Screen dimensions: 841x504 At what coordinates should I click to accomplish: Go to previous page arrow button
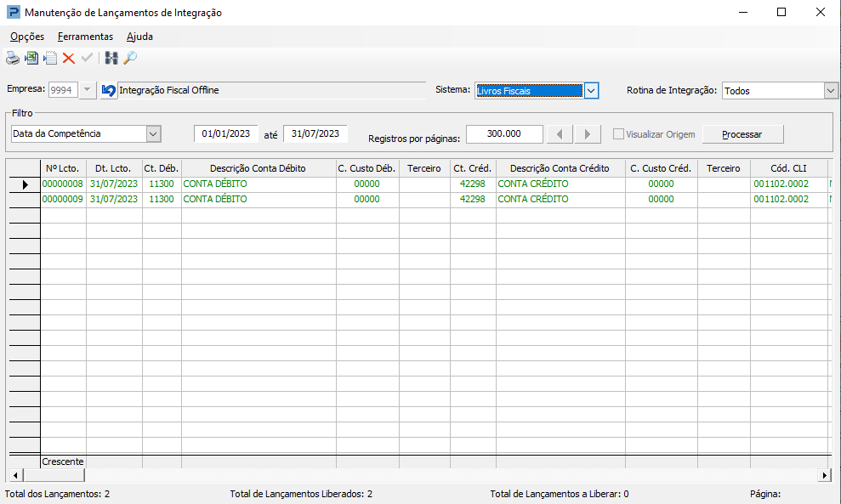(560, 134)
